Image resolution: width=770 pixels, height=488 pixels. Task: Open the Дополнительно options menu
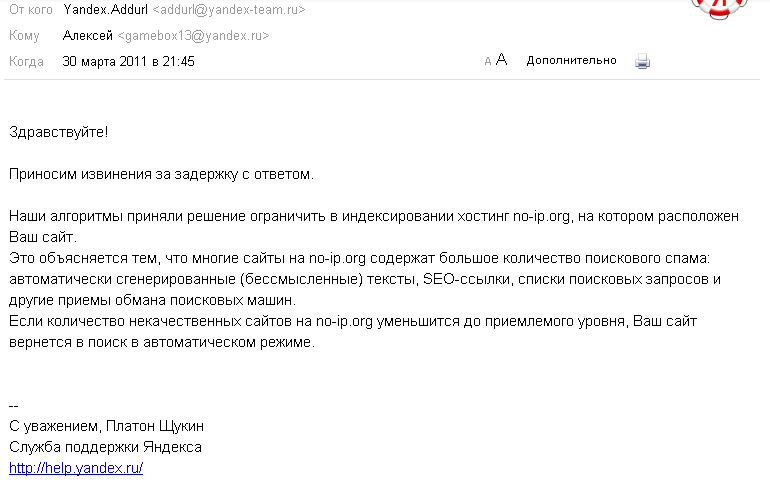pyautogui.click(x=571, y=60)
